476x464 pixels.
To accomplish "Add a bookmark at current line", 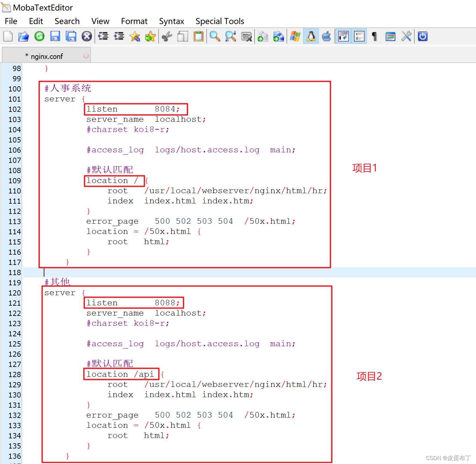I will (134, 36).
